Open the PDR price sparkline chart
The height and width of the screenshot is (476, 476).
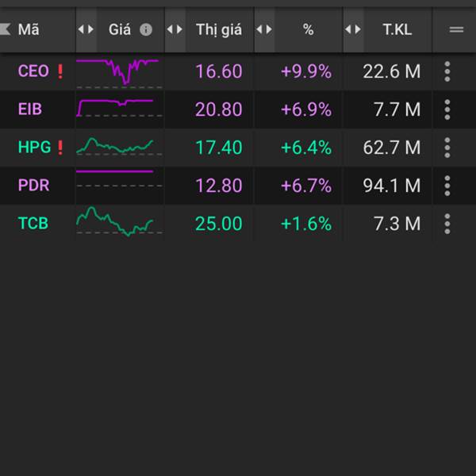tap(119, 178)
